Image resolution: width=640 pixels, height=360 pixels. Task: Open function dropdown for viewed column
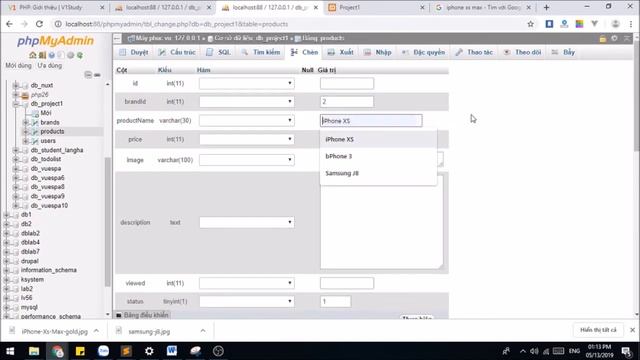[x=247, y=283]
